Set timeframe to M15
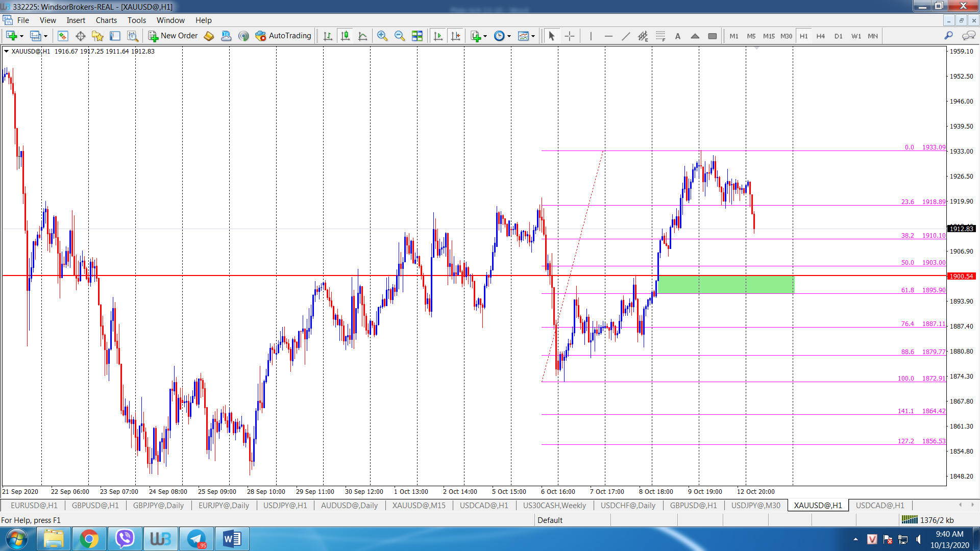Viewport: 980px width, 551px height. [769, 36]
